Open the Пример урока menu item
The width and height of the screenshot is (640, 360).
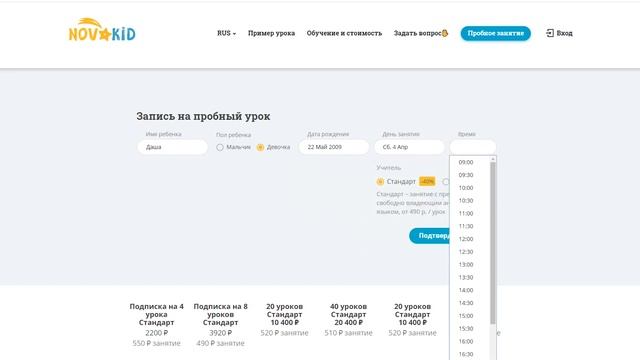[x=271, y=33]
